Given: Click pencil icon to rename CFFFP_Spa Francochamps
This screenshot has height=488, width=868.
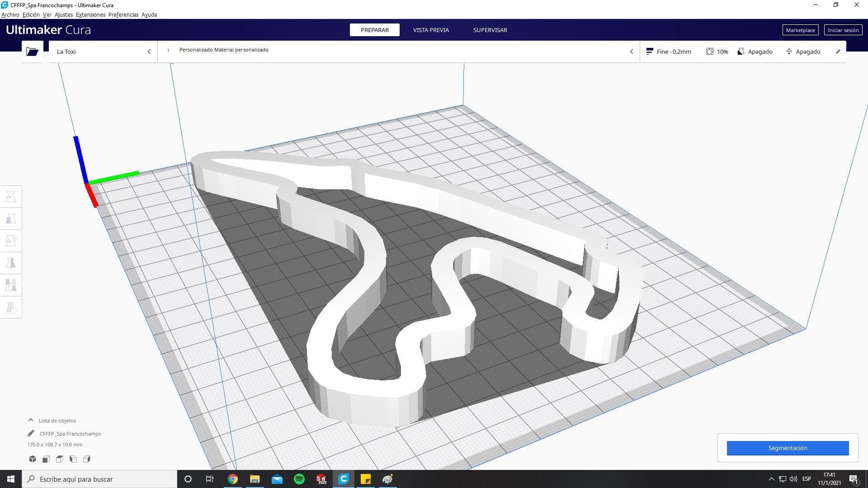Looking at the screenshot, I should coord(31,433).
